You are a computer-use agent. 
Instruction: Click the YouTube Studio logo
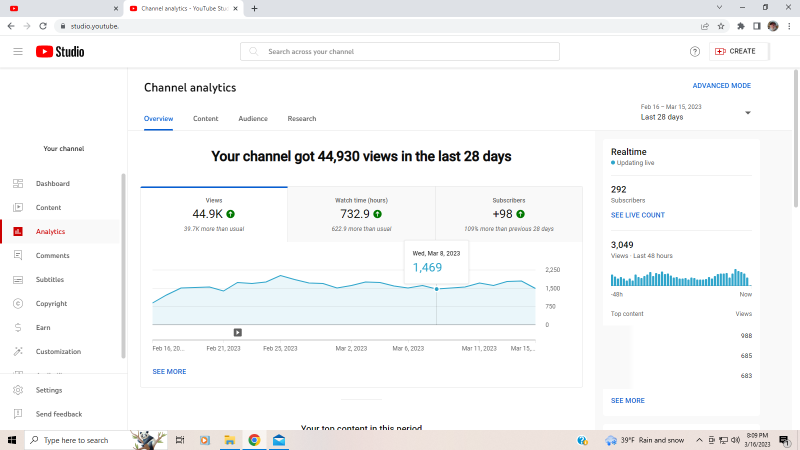[x=60, y=51]
